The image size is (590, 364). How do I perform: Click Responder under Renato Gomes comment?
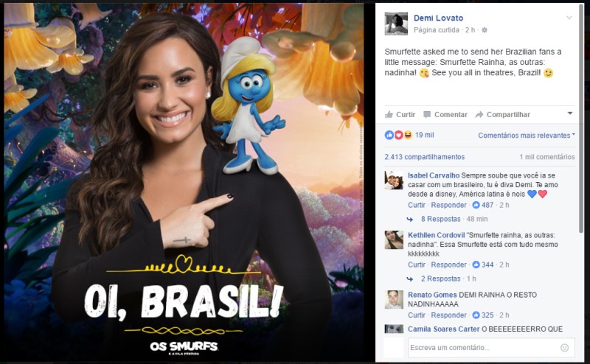point(448,315)
